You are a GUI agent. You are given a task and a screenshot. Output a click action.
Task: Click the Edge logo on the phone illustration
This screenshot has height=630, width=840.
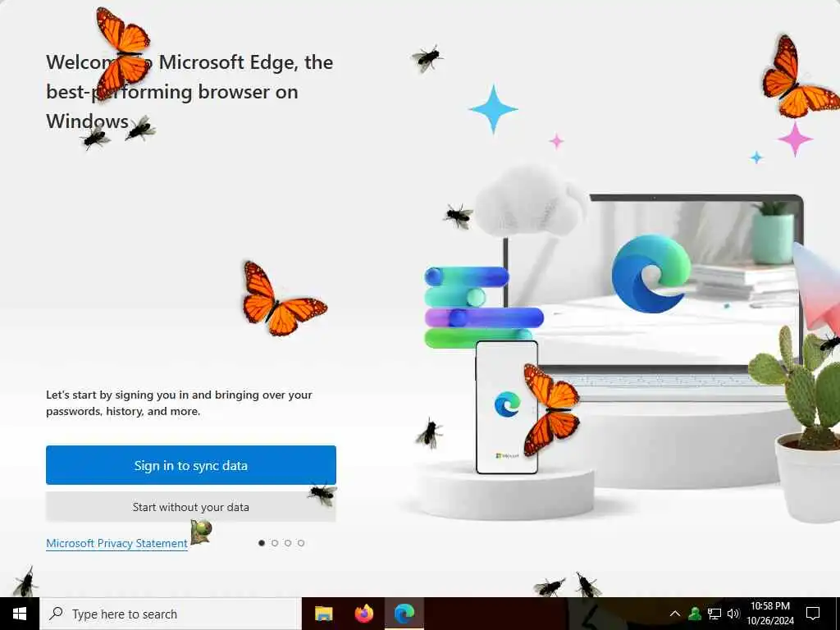click(507, 404)
